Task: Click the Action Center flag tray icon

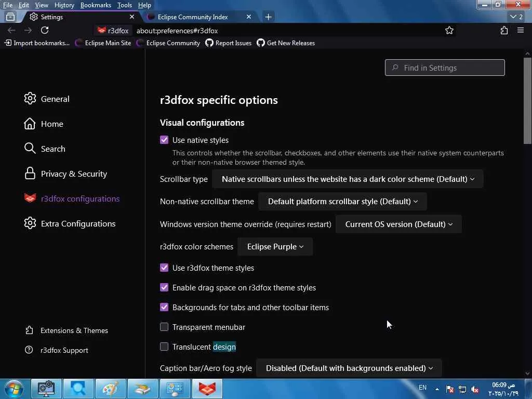Action: (x=449, y=389)
